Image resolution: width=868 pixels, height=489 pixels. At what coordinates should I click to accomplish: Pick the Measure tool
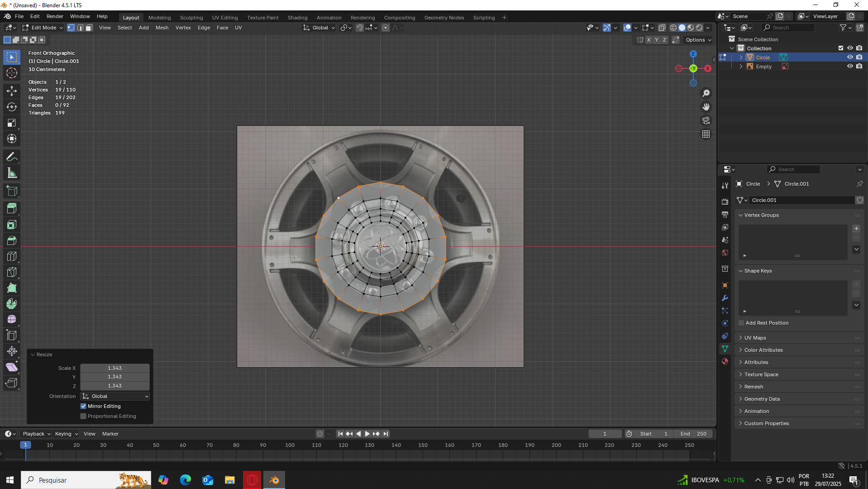click(x=12, y=173)
